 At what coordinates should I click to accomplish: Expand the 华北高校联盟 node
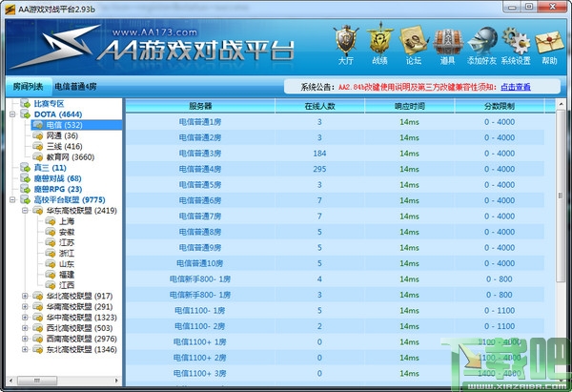pyautogui.click(x=25, y=297)
